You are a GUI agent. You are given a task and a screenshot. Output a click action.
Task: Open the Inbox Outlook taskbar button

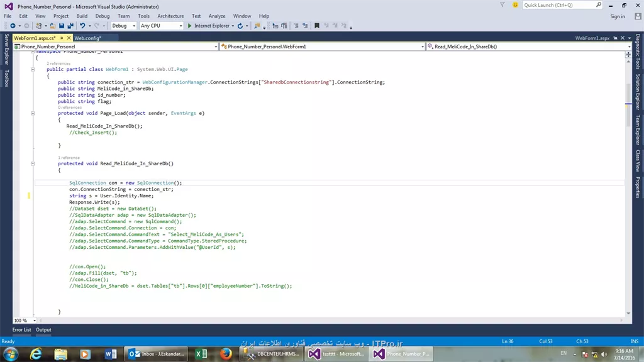pyautogui.click(x=156, y=354)
